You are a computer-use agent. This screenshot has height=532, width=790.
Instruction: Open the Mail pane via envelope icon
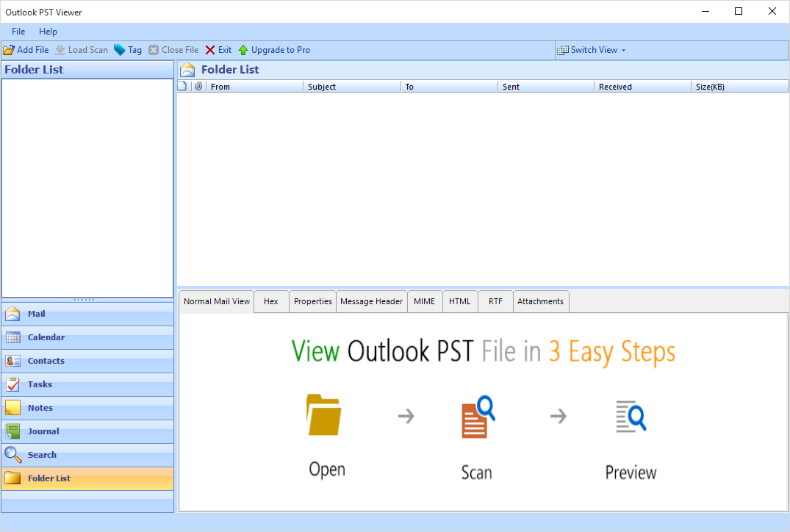tap(12, 314)
